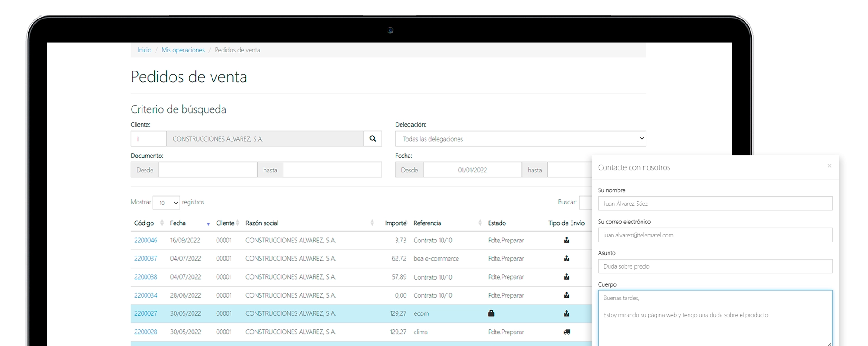
Task: Click the Cliente code input field
Action: click(x=149, y=138)
